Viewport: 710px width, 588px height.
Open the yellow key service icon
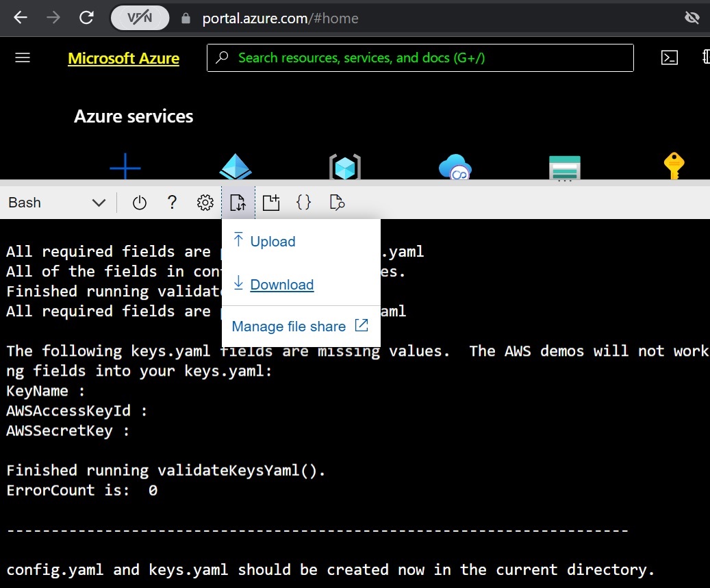pyautogui.click(x=674, y=166)
